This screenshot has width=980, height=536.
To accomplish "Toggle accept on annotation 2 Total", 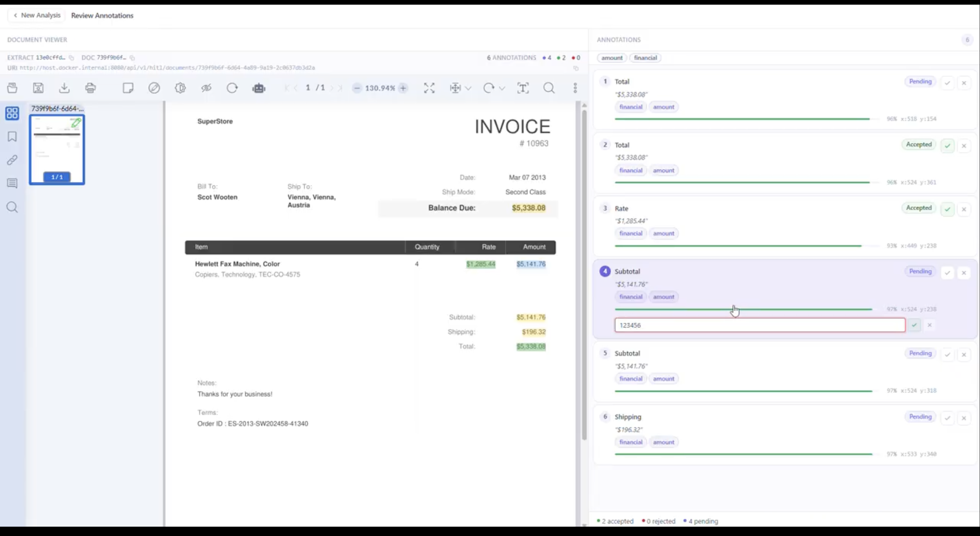I will 947,146.
